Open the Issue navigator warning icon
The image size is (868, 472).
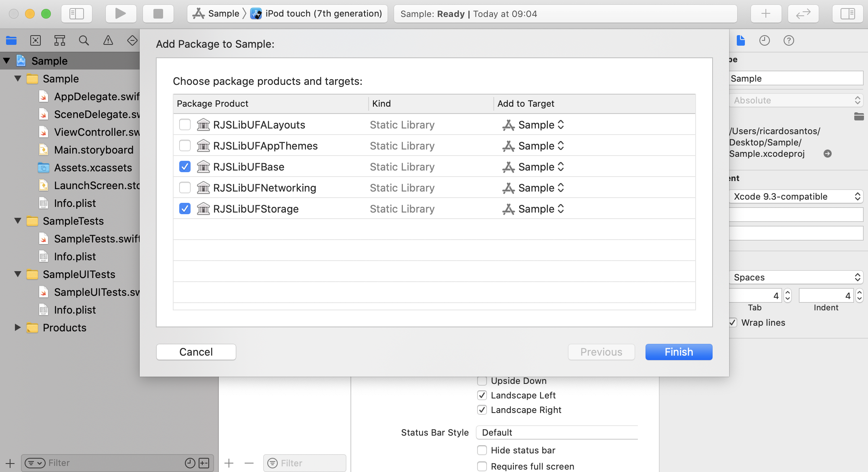[x=108, y=40]
